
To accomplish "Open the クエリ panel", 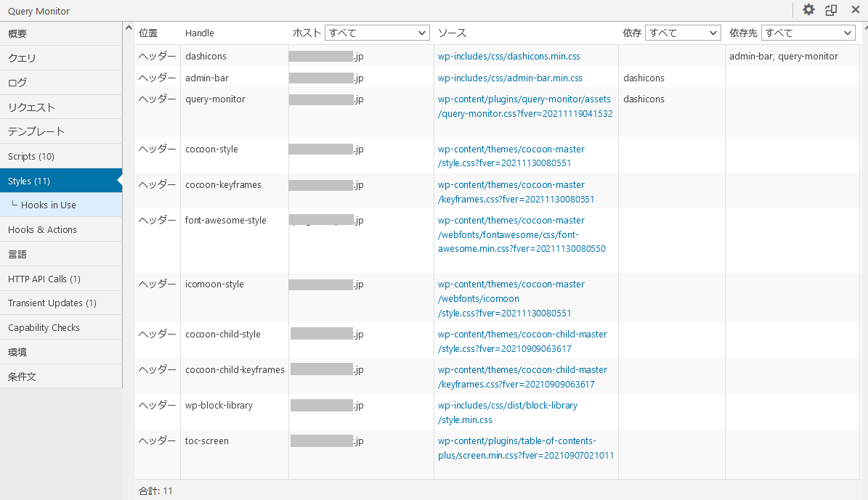I will (61, 58).
